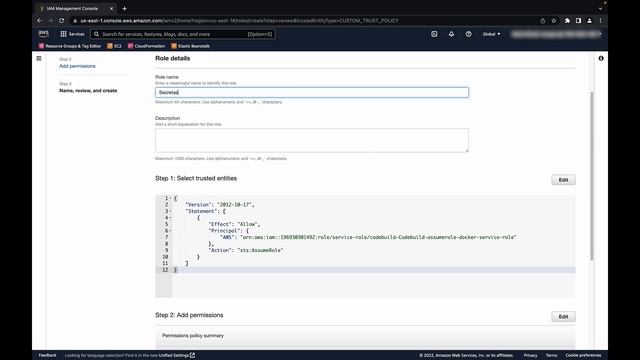Viewport: 640px width, 360px height.
Task: Open Cookie preferences in the footer
Action: pos(583,355)
